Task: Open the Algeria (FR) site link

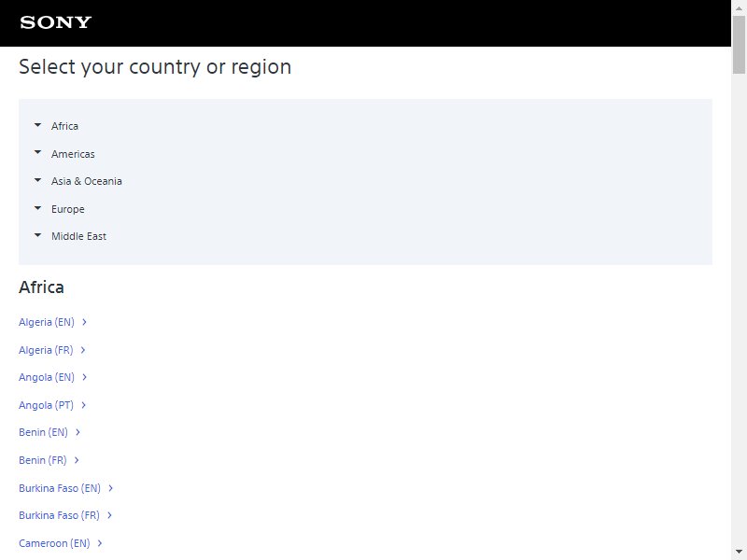Action: 46,350
